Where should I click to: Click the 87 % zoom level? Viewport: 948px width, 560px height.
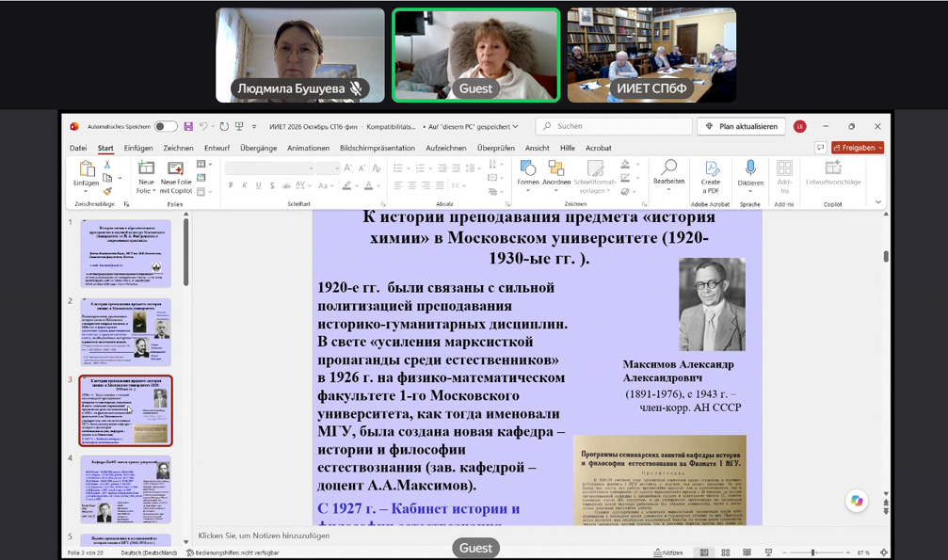863,552
